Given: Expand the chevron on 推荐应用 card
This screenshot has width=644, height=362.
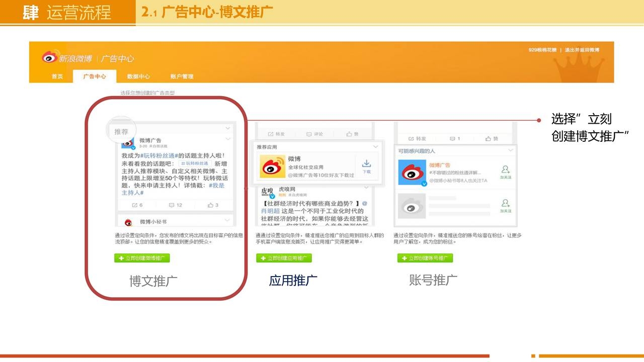Looking at the screenshot, I should tap(375, 147).
